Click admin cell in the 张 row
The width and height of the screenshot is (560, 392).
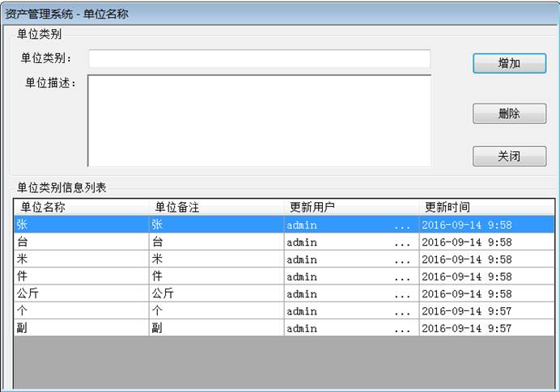pos(351,225)
